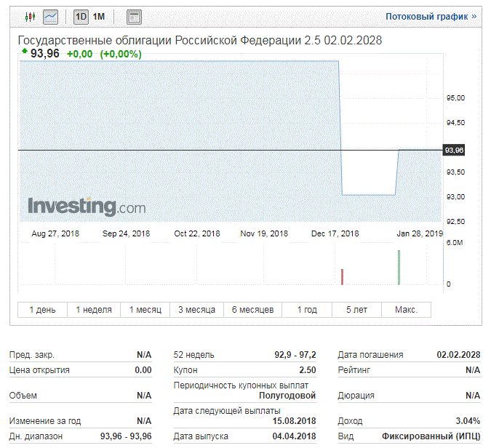
Task: Select the area line chart icon
Action: pos(51,16)
